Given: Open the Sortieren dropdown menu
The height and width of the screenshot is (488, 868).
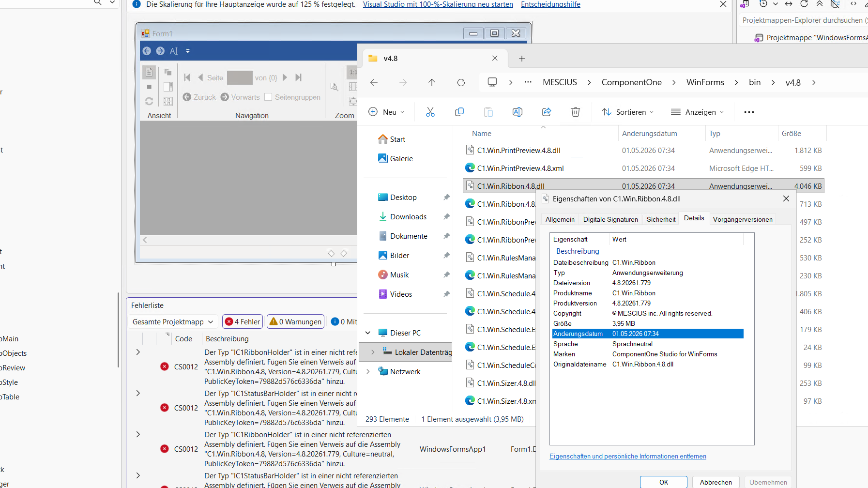Looking at the screenshot, I should 627,112.
